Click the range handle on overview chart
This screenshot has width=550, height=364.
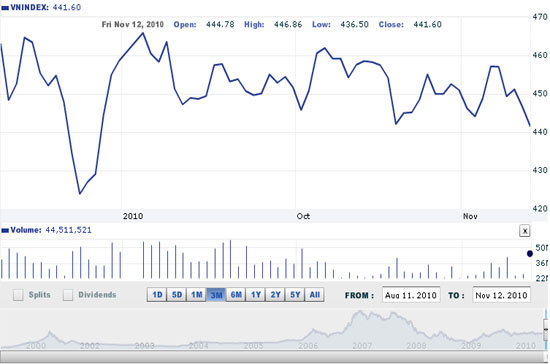coord(546,330)
